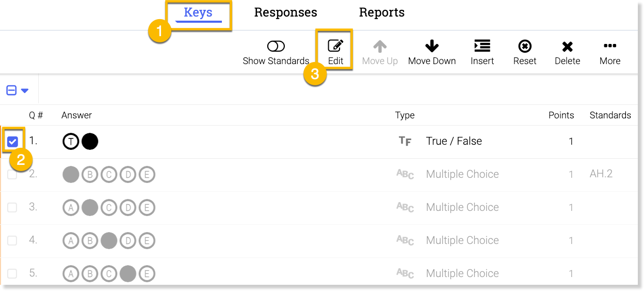Mark bubble E for question 4
This screenshot has width=644, height=291.
147,241
